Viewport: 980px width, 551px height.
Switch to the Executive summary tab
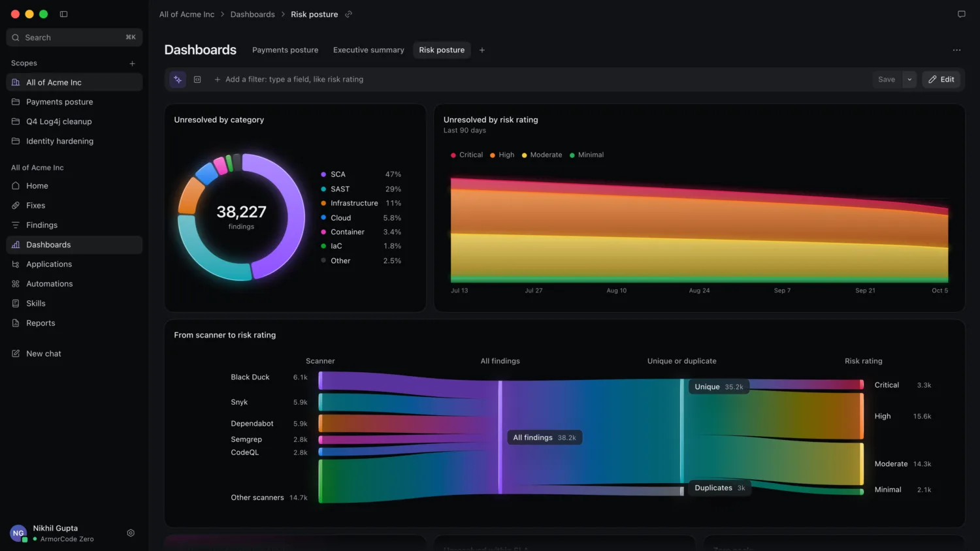368,50
